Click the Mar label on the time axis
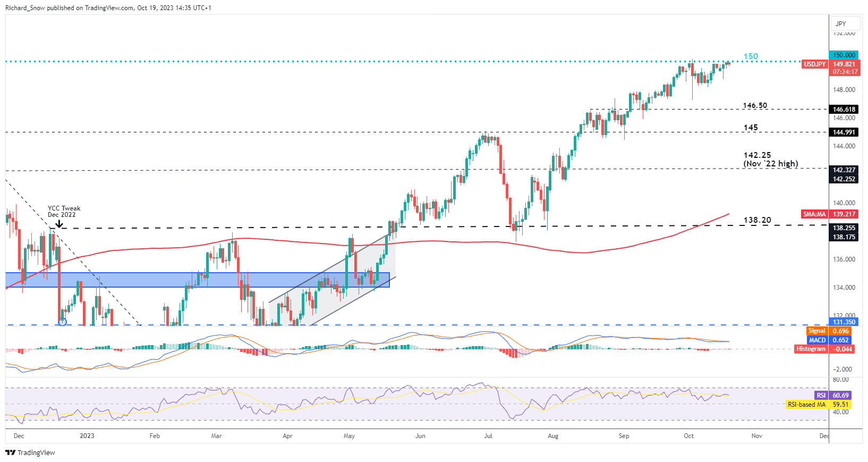The width and height of the screenshot is (868, 462). [216, 436]
